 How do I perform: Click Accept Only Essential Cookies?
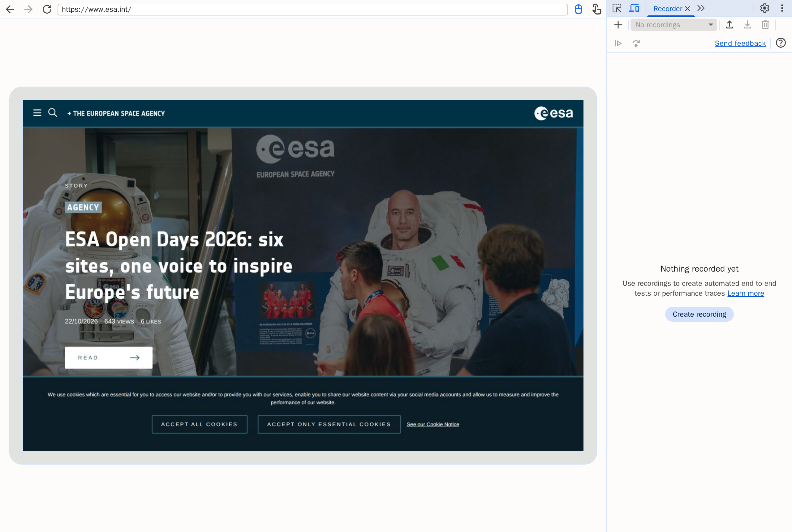[329, 424]
